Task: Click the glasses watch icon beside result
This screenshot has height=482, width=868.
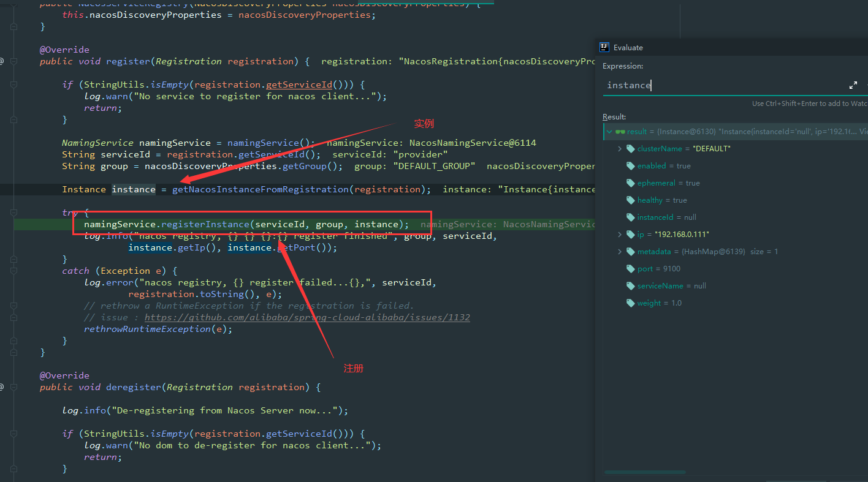Action: tap(620, 132)
